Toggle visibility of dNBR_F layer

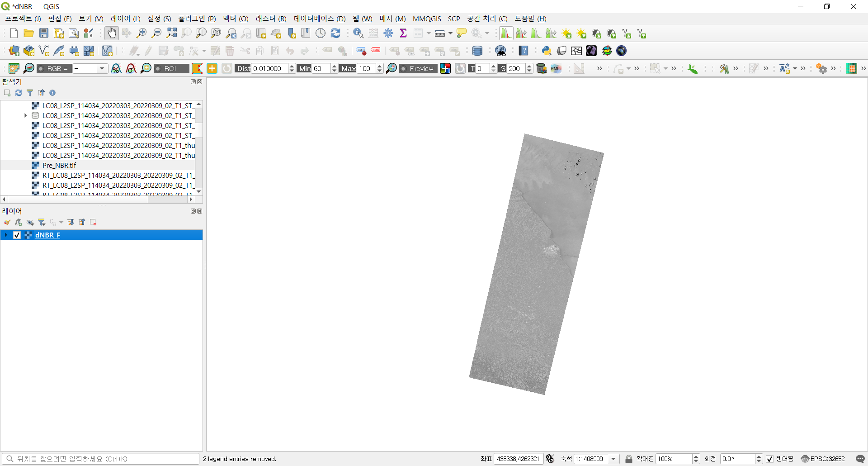click(x=17, y=235)
